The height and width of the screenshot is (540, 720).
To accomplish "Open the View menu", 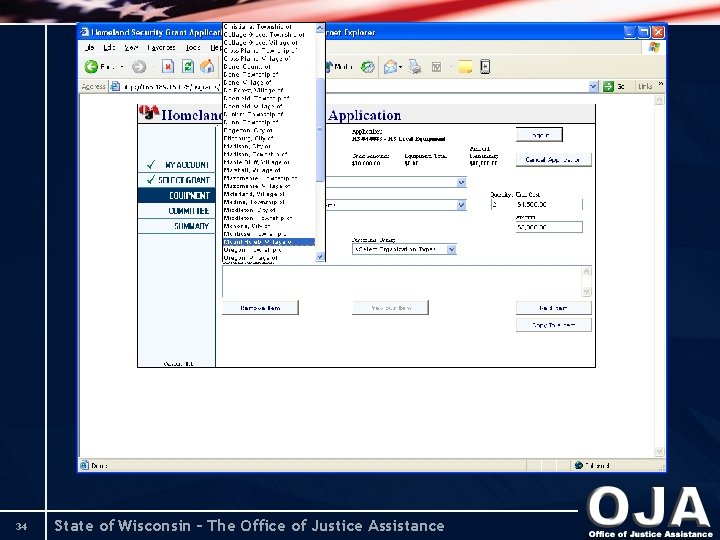I will click(x=131, y=47).
